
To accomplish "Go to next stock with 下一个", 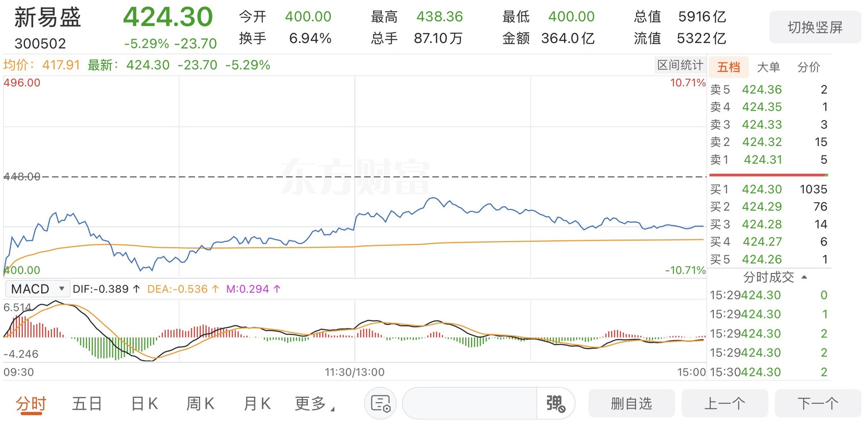I will (818, 404).
